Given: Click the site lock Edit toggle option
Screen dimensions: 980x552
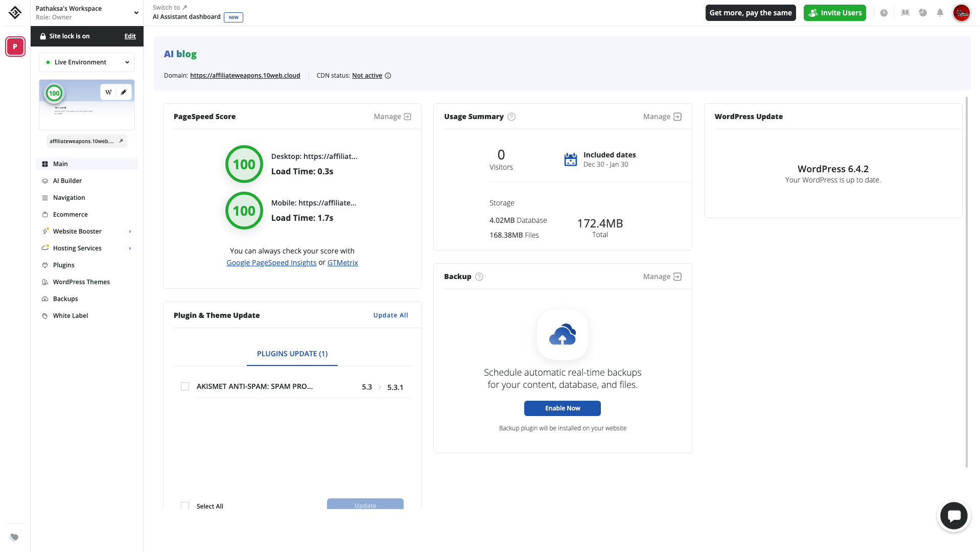Looking at the screenshot, I should tap(130, 36).
